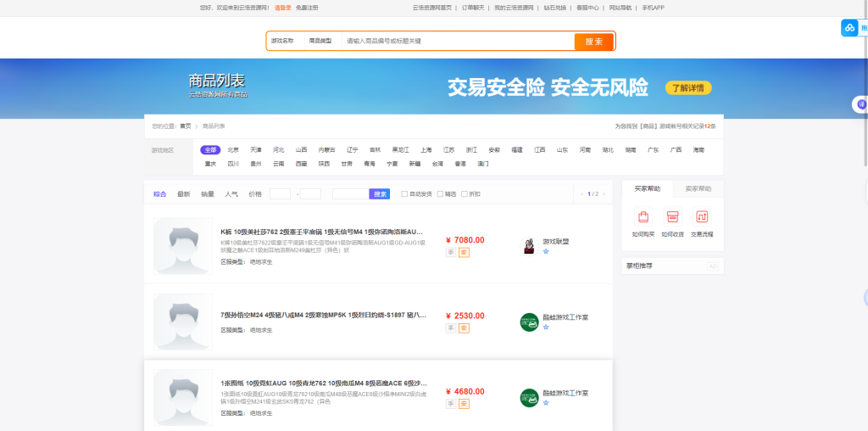Click the star under 游戏联盟
This screenshot has width=868, height=431.
(546, 251)
